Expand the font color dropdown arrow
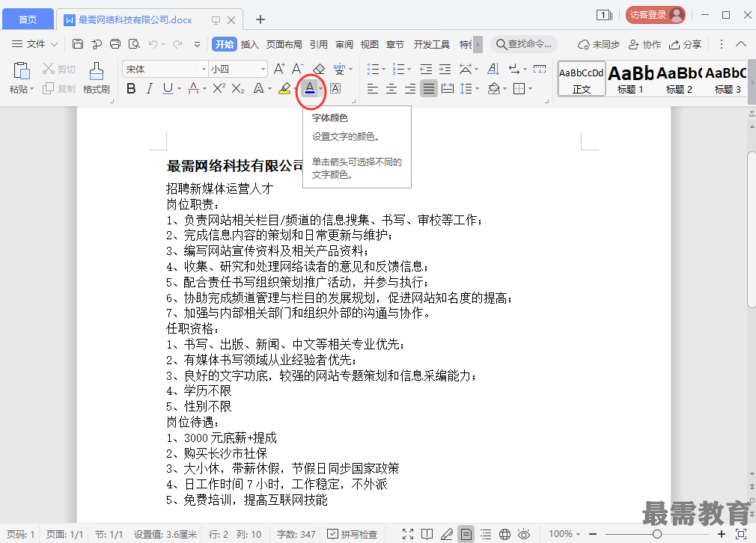This screenshot has width=756, height=543. click(321, 89)
